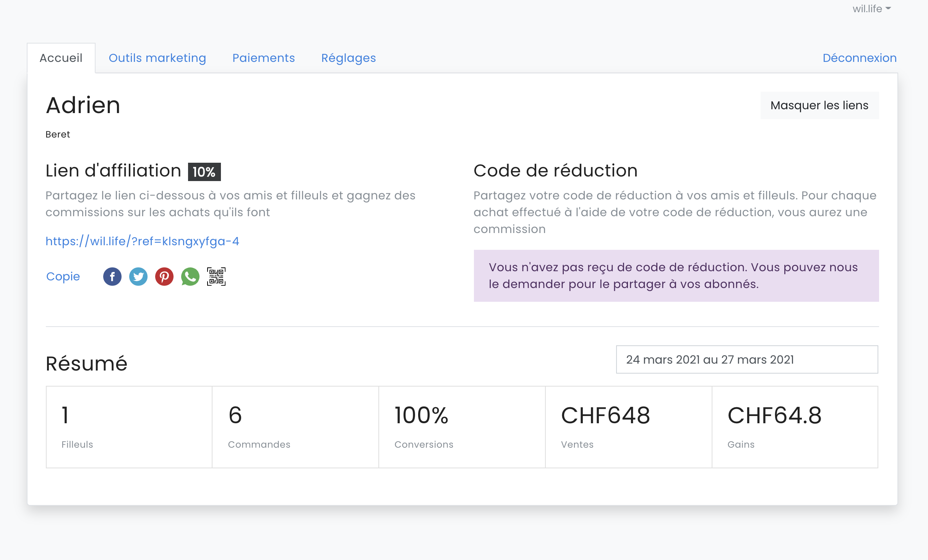The height and width of the screenshot is (560, 928).
Task: Click the Filleuls summary card
Action: tap(129, 427)
